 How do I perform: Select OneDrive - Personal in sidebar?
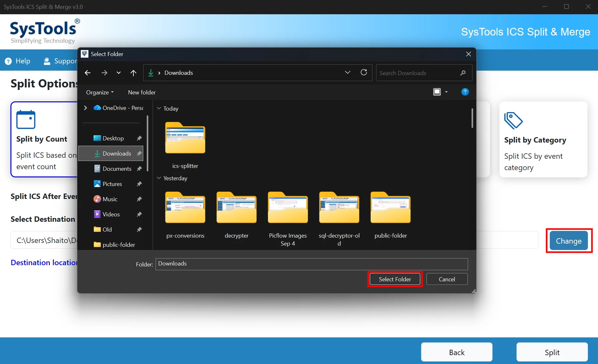tap(119, 108)
